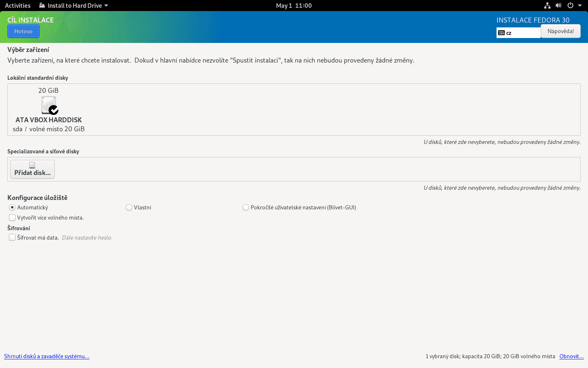Select the Vlastní radio button

[129, 207]
